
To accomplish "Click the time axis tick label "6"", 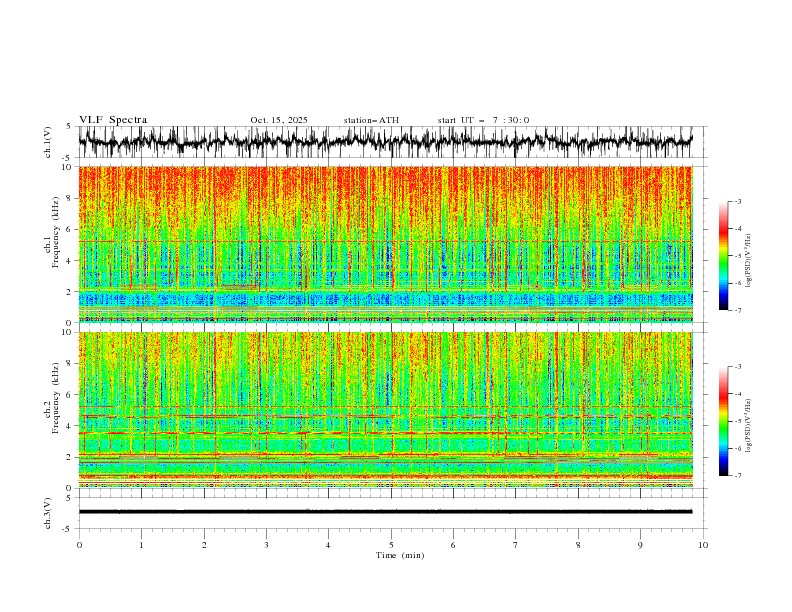I will click(x=453, y=545).
